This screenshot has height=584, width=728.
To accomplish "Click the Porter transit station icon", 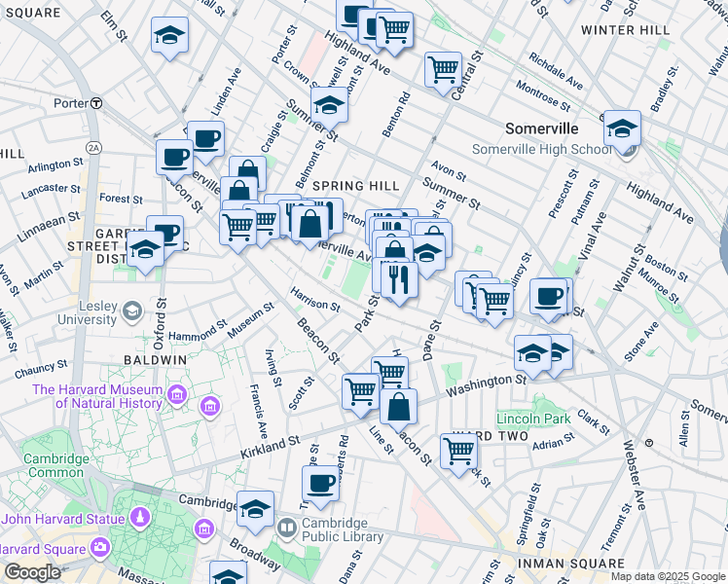I will point(96,103).
